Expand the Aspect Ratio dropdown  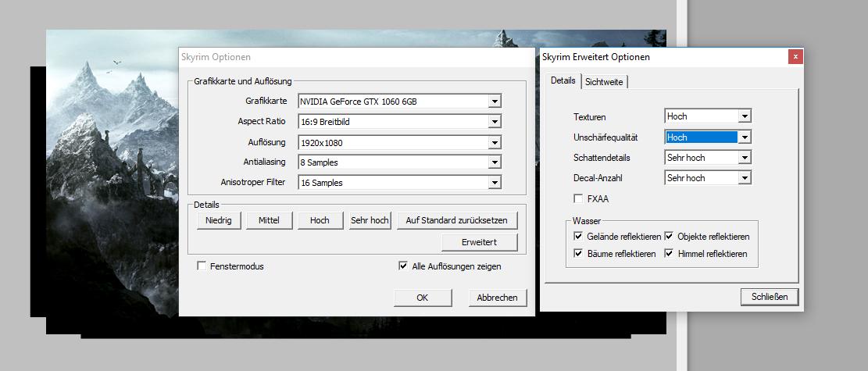click(x=494, y=122)
